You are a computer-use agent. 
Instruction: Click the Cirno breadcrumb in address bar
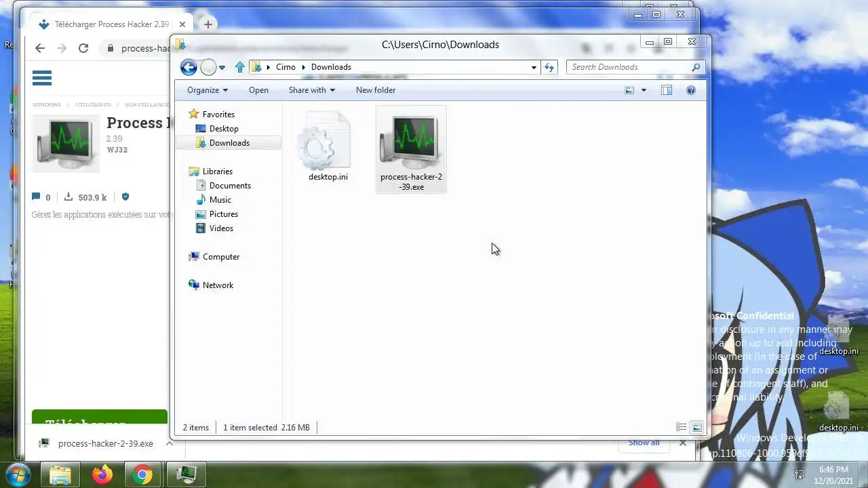(x=285, y=67)
